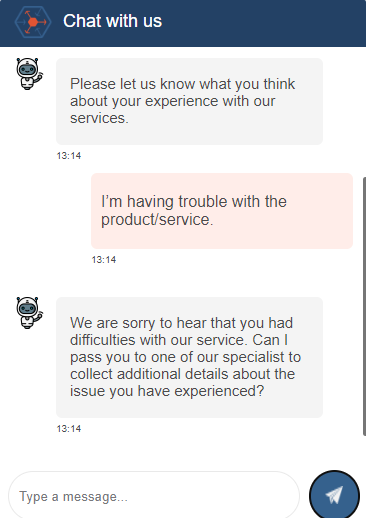Click the first robot avatar
This screenshot has width=366, height=518.
point(29,74)
